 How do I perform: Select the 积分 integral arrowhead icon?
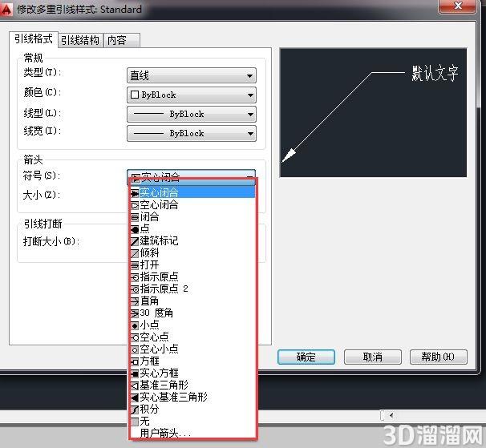click(x=135, y=410)
